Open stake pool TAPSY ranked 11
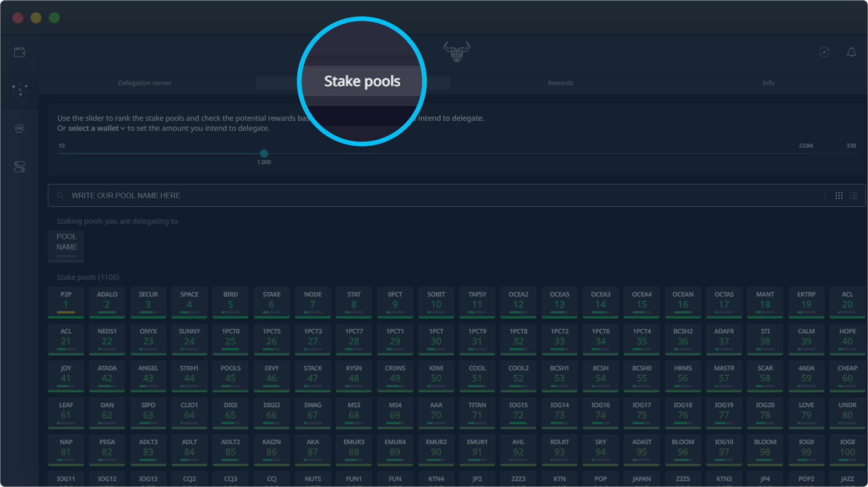868x487 pixels. pyautogui.click(x=477, y=302)
